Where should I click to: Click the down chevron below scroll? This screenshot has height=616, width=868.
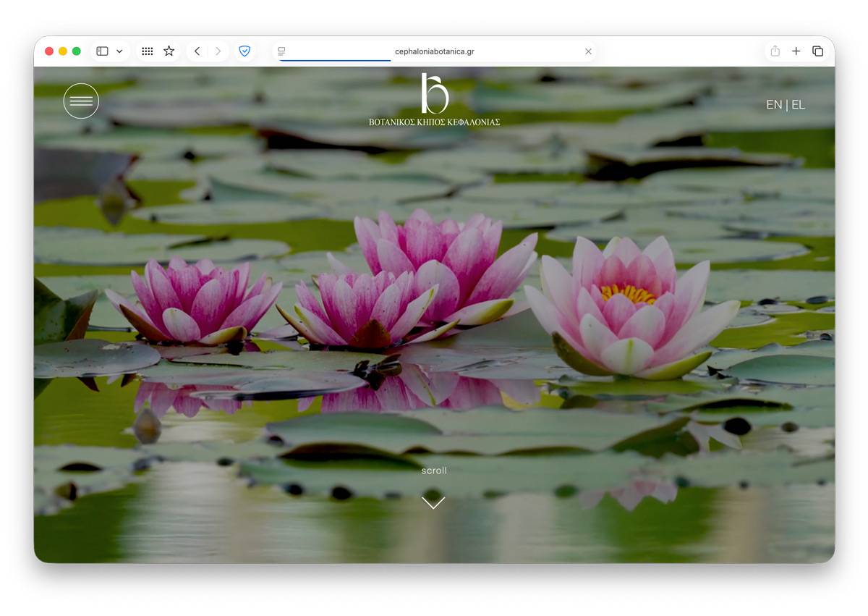point(433,501)
